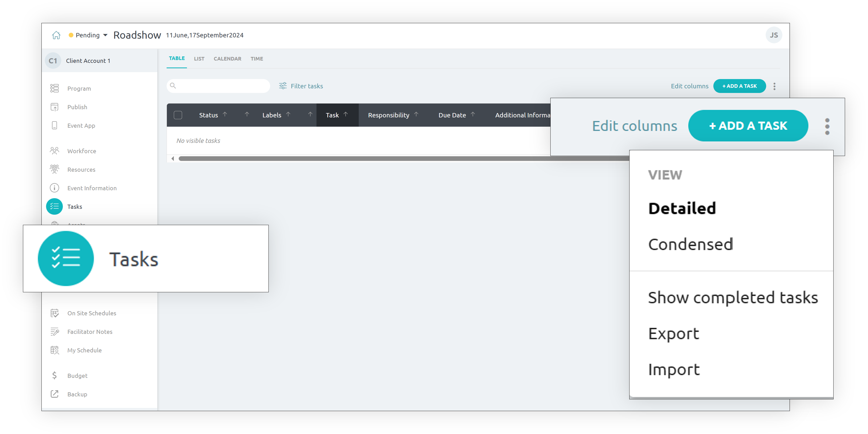The height and width of the screenshot is (434, 868).
Task: Open the JS user avatar
Action: pyautogui.click(x=774, y=35)
